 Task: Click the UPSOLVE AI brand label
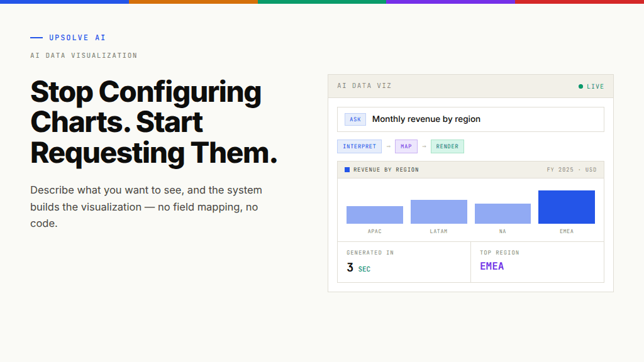(x=77, y=38)
